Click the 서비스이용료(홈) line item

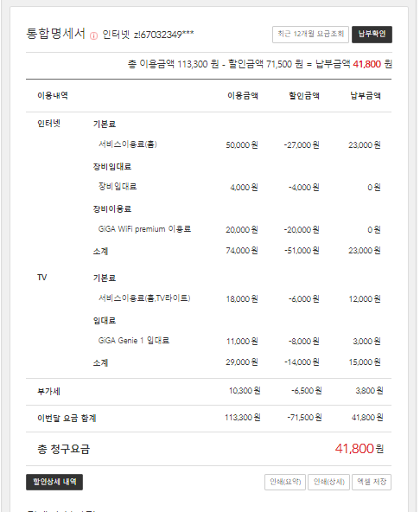tap(128, 144)
